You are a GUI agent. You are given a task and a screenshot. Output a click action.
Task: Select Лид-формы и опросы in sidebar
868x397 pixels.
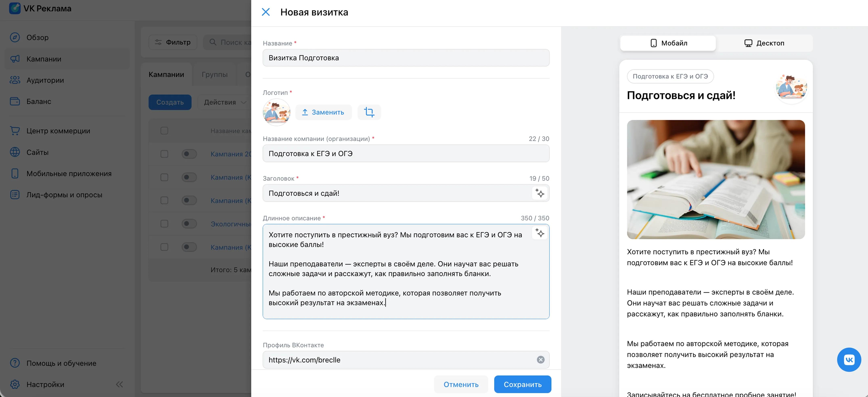[64, 195]
